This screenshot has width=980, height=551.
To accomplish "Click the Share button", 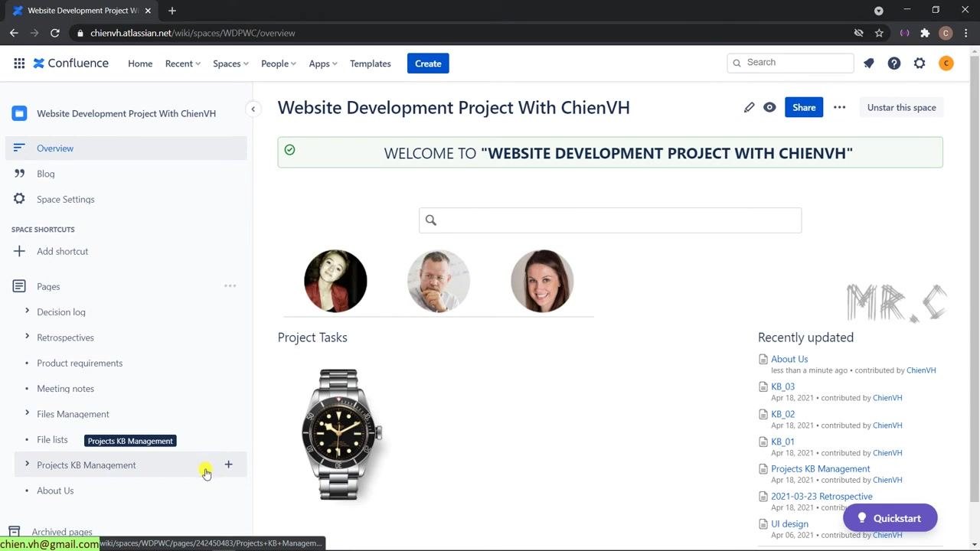I will point(804,107).
